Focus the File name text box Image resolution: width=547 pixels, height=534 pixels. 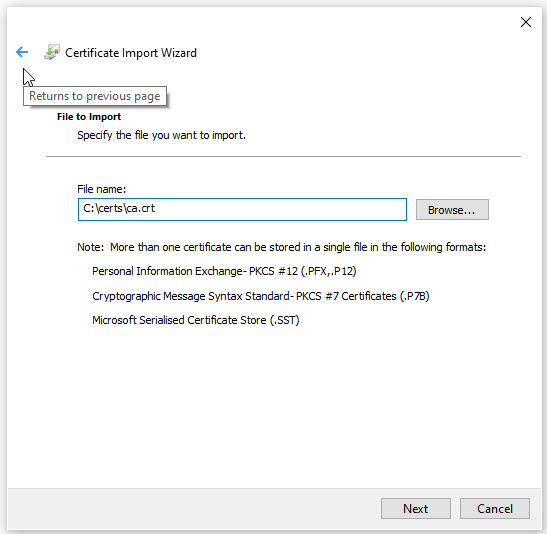242,209
